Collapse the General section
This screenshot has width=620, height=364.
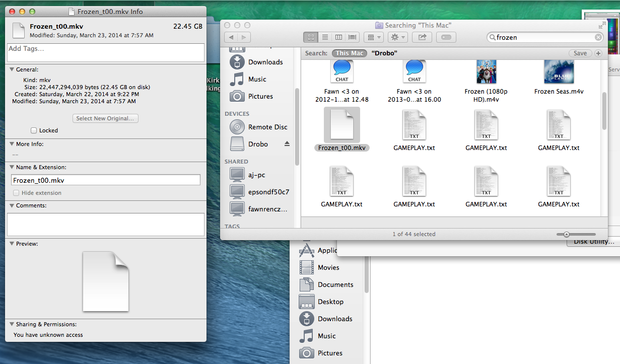[12, 69]
